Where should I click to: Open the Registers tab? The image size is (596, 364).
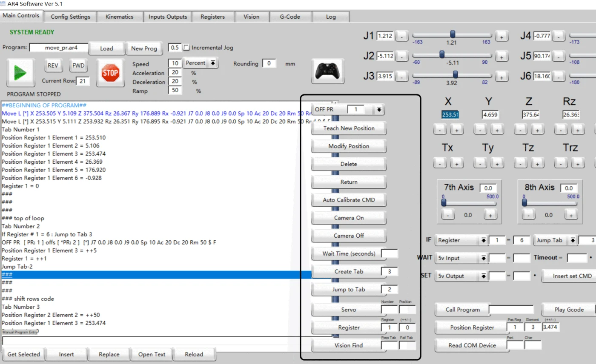pos(212,17)
